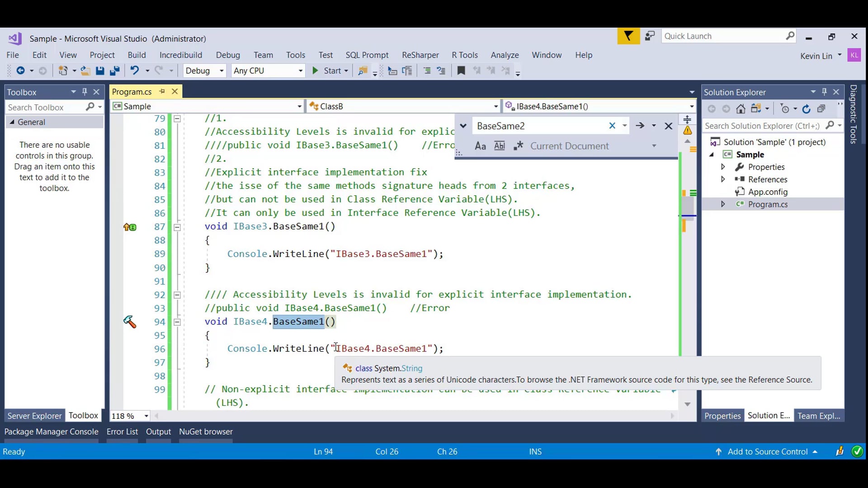
Task: Click the bookmark toolbar icon
Action: [461, 71]
